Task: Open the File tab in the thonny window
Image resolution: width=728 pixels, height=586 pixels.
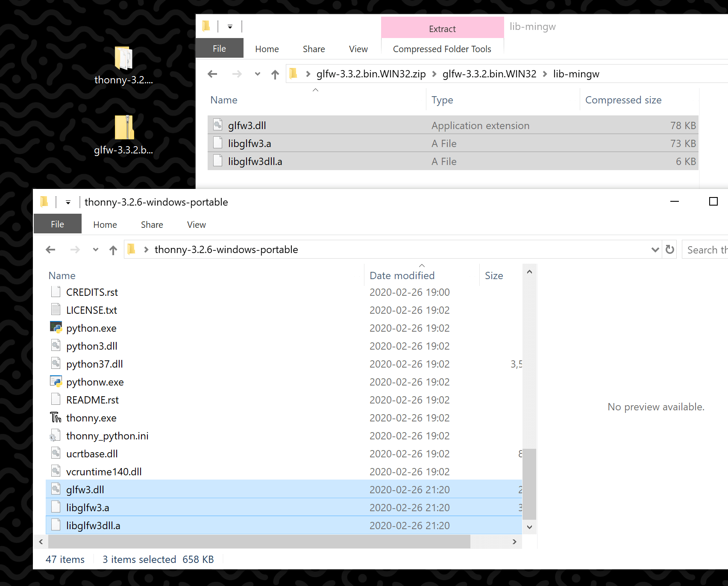Action: pyautogui.click(x=57, y=224)
